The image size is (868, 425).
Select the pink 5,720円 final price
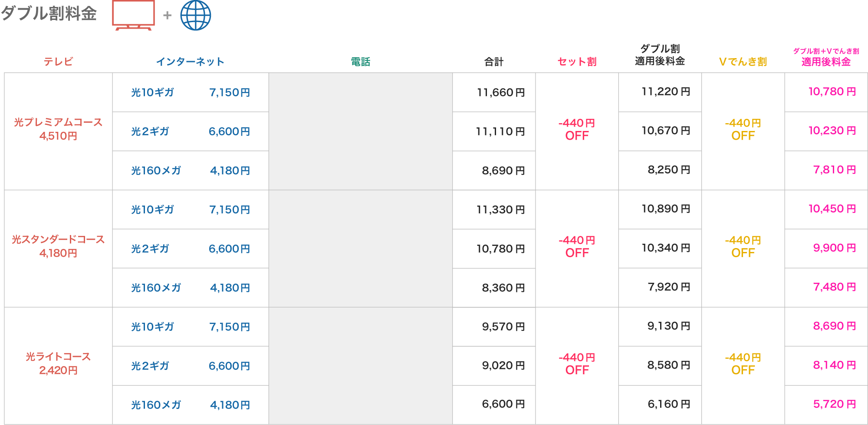834,404
